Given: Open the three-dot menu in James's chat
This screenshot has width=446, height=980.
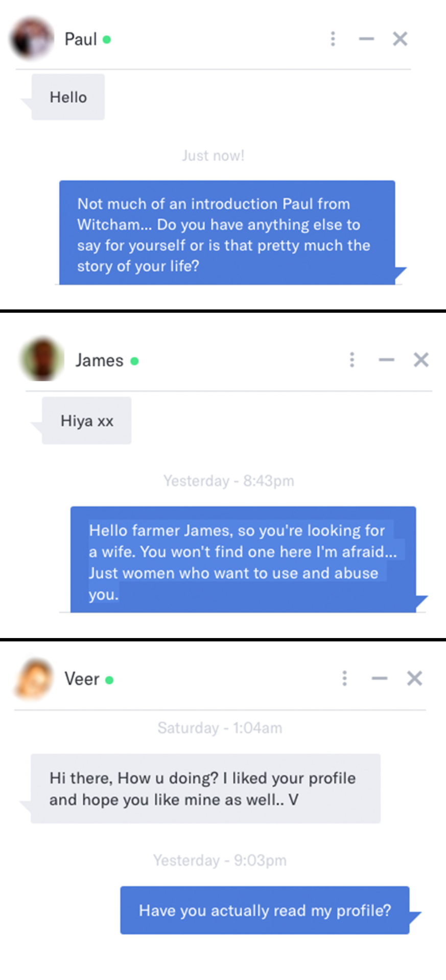Looking at the screenshot, I should 352,360.
